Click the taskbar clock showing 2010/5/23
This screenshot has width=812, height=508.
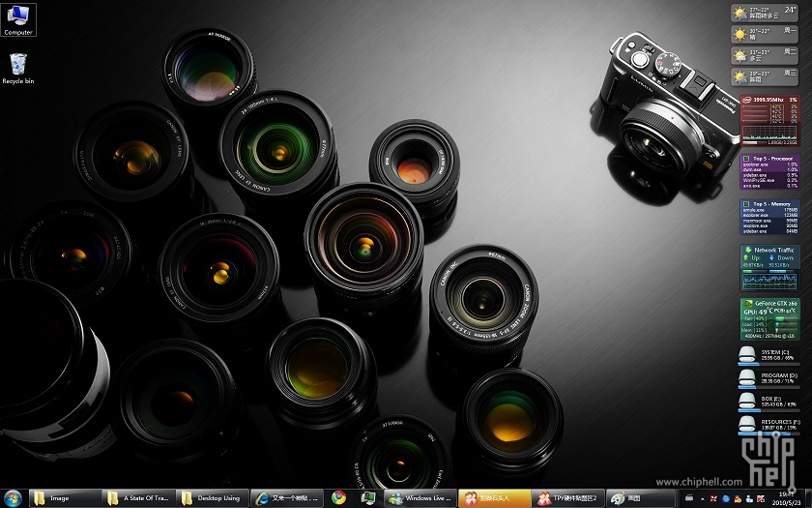tap(787, 499)
